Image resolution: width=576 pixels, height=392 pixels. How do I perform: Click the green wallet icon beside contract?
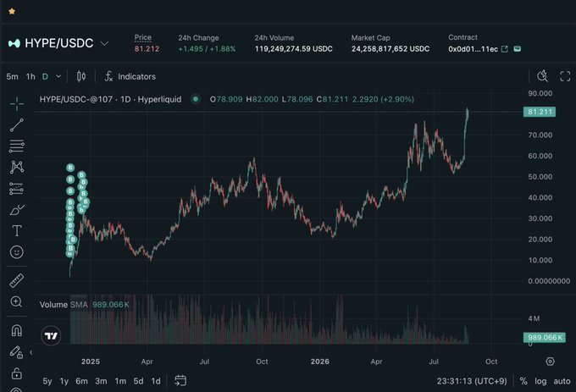pos(518,49)
